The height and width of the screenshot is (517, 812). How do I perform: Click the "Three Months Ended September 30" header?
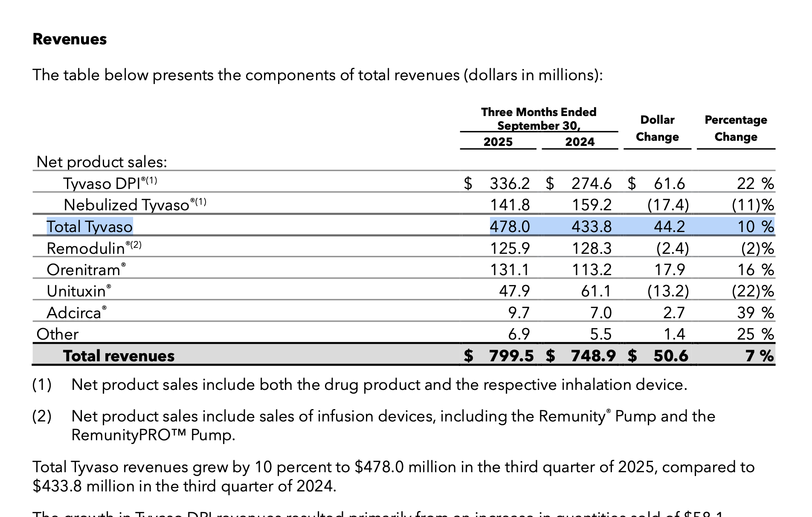click(x=539, y=119)
